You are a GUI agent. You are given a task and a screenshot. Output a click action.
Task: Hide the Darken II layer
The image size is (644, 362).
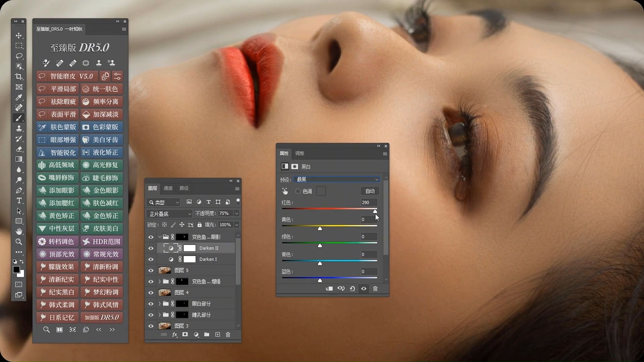151,248
